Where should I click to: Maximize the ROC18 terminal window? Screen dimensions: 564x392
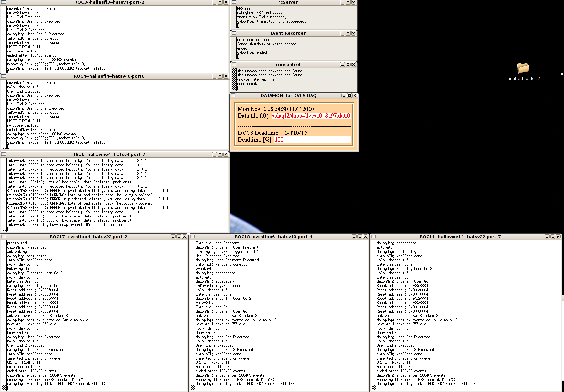click(x=360, y=237)
